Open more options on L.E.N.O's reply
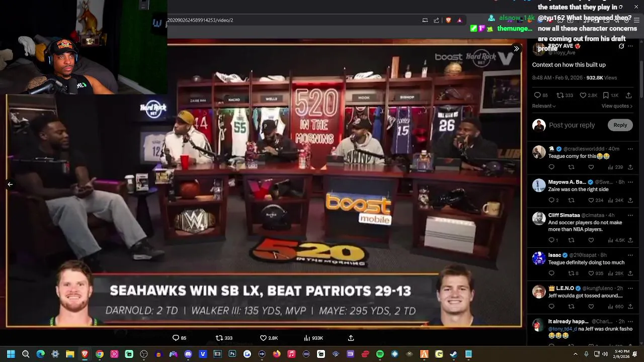The height and width of the screenshot is (362, 644). 630,288
